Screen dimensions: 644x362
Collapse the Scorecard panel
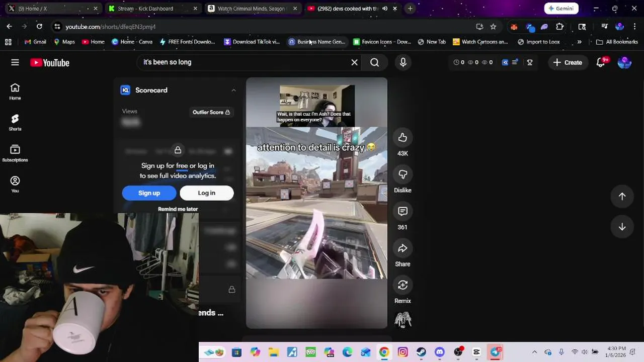click(233, 90)
